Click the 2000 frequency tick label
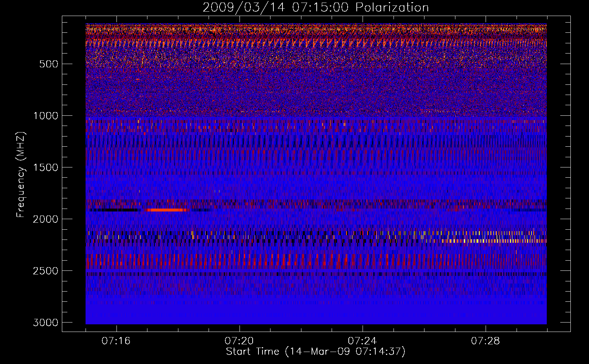Viewport: 589px width, 364px height. click(x=46, y=219)
